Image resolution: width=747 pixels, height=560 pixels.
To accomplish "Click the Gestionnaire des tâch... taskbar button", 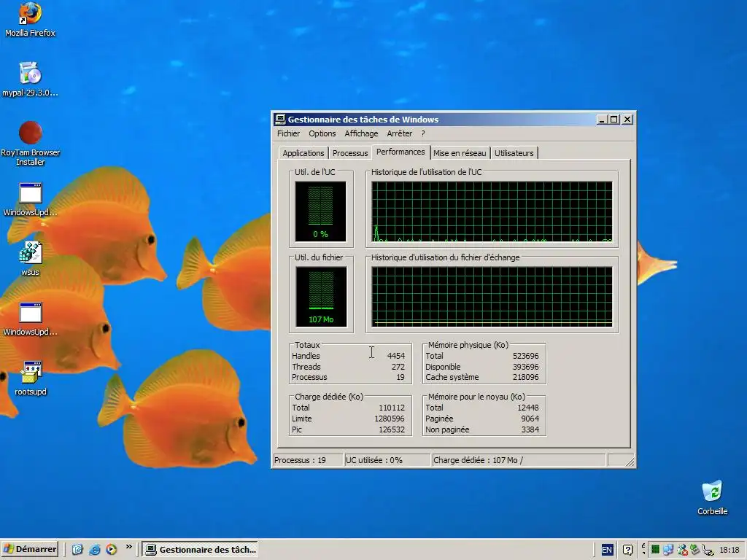I will click(x=201, y=550).
